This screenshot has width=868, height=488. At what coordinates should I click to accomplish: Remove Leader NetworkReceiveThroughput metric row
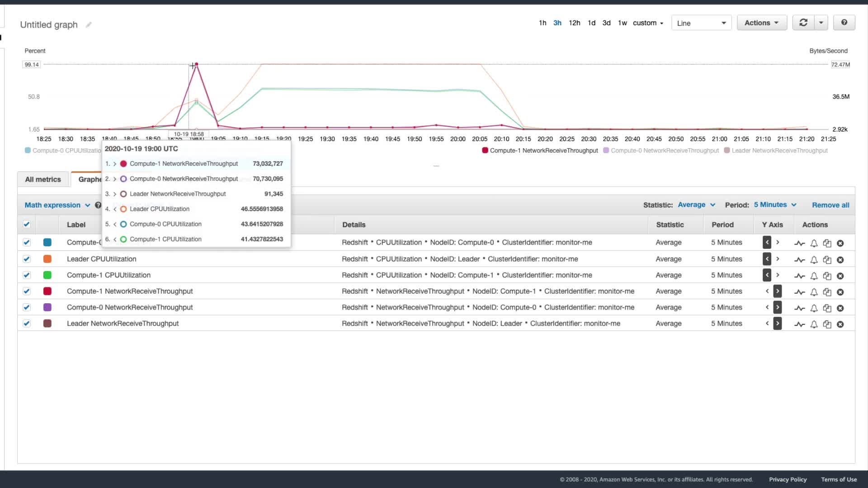pyautogui.click(x=840, y=324)
